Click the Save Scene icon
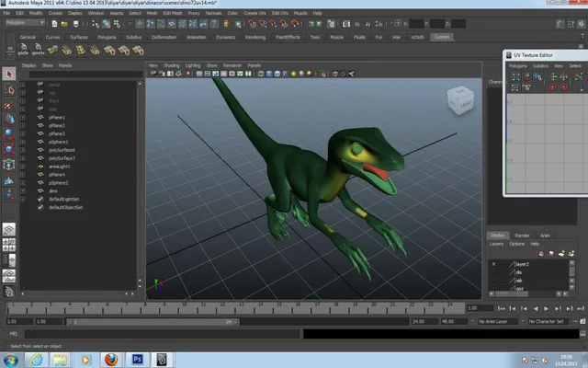 (x=75, y=24)
